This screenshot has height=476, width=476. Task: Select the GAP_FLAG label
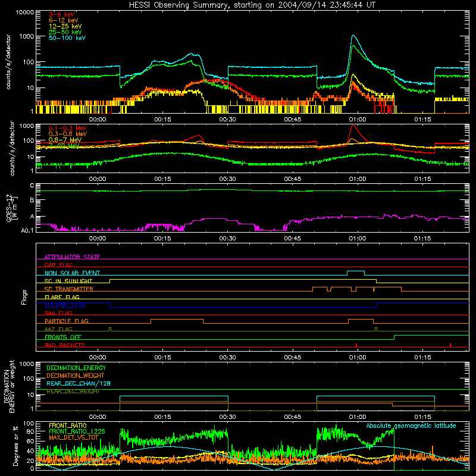coord(58,265)
